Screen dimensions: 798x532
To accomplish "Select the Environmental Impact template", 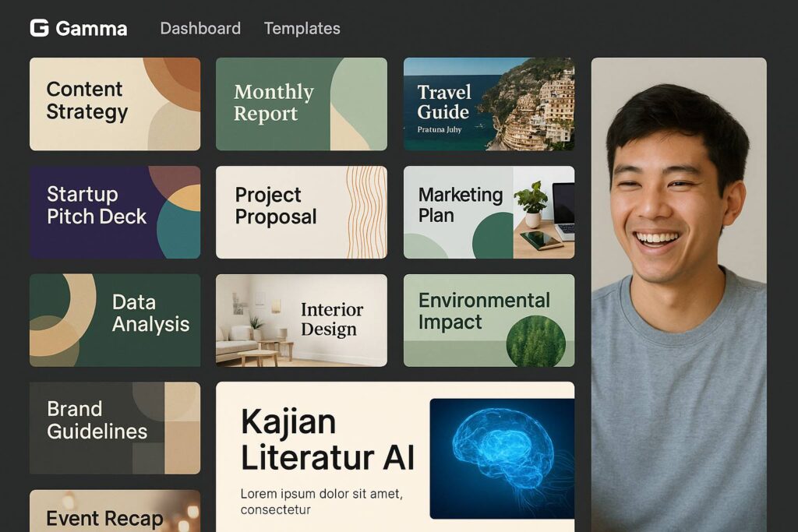I will tap(489, 320).
